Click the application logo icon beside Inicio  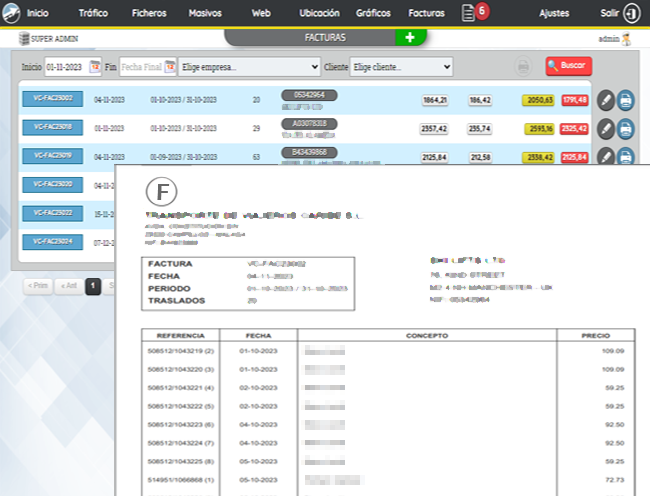(x=11, y=13)
